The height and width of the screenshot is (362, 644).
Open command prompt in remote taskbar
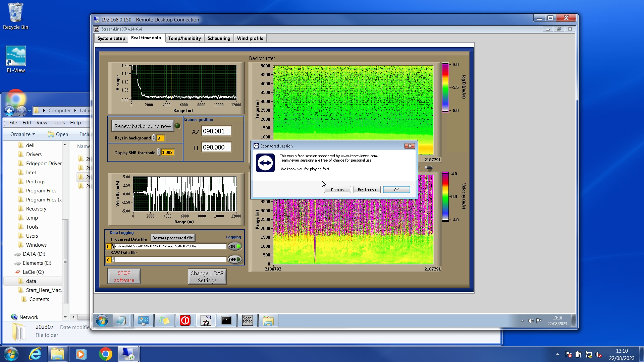coord(226,321)
